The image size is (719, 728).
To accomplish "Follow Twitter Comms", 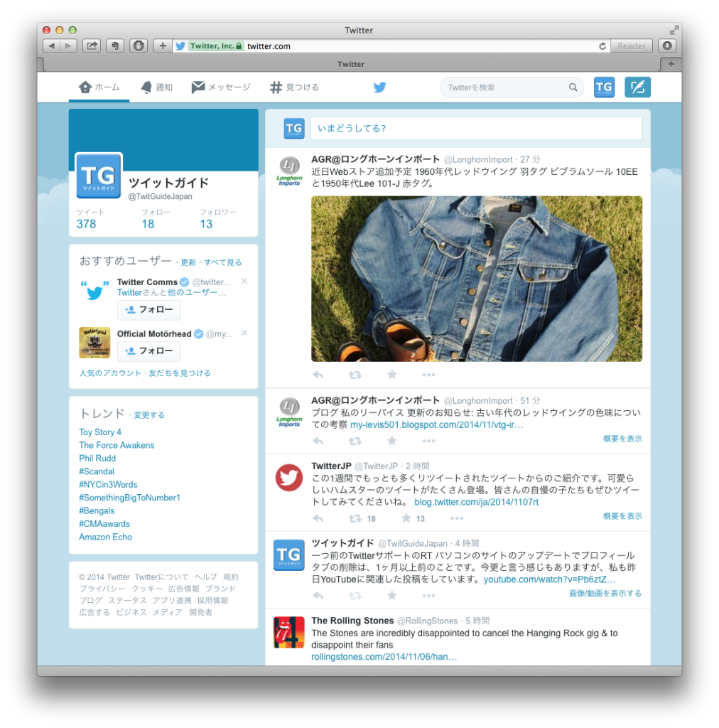I will click(x=148, y=310).
